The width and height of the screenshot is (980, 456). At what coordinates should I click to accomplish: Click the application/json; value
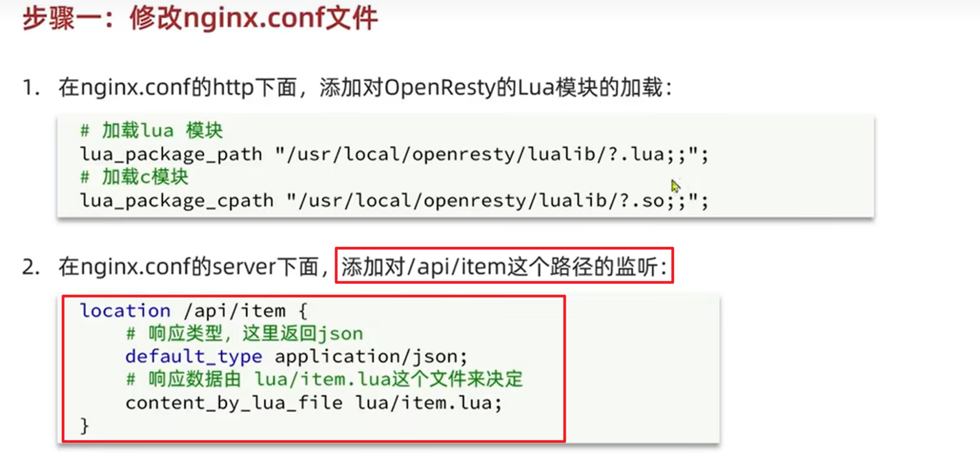[x=371, y=357]
